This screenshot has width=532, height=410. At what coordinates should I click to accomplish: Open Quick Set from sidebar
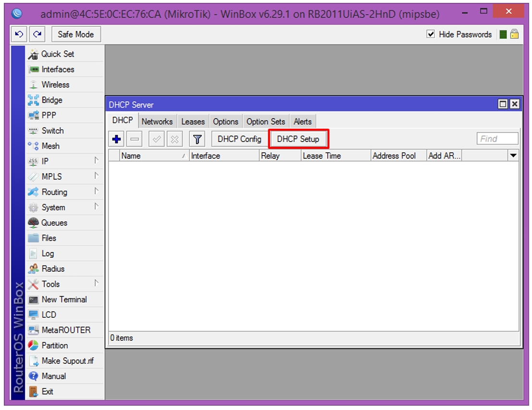[x=65, y=54]
